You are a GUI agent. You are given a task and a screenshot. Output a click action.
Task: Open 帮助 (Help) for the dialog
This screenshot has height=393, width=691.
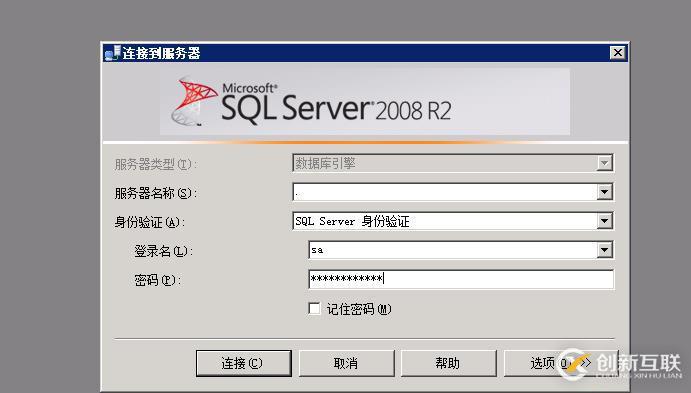point(449,363)
